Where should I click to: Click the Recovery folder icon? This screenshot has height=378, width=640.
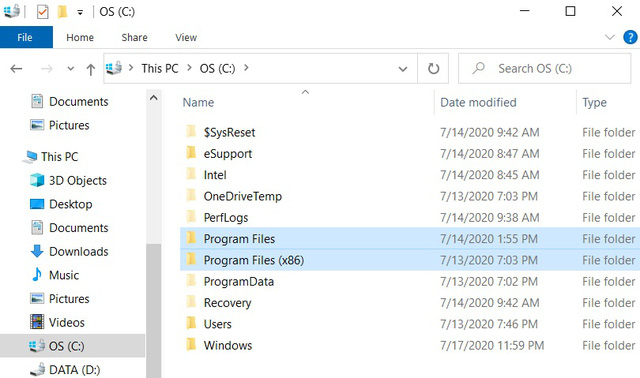191,302
